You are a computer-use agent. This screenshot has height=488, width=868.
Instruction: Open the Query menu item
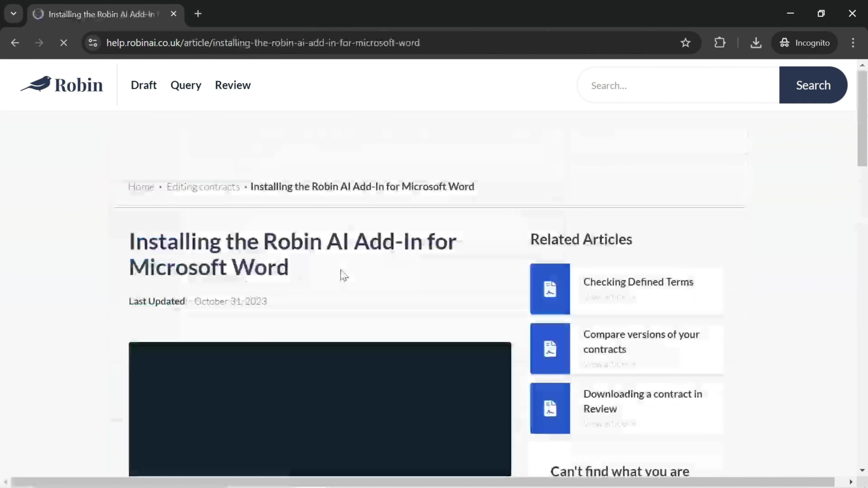(186, 85)
